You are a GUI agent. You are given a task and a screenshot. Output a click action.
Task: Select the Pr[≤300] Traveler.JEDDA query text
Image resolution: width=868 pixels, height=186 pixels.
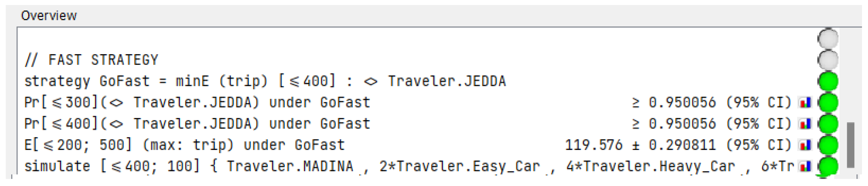(x=197, y=103)
